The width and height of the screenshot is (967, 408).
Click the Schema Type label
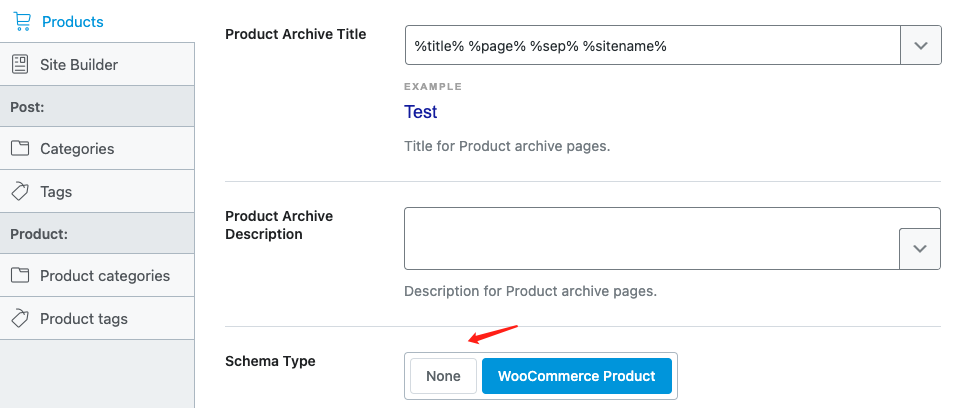pyautogui.click(x=270, y=361)
